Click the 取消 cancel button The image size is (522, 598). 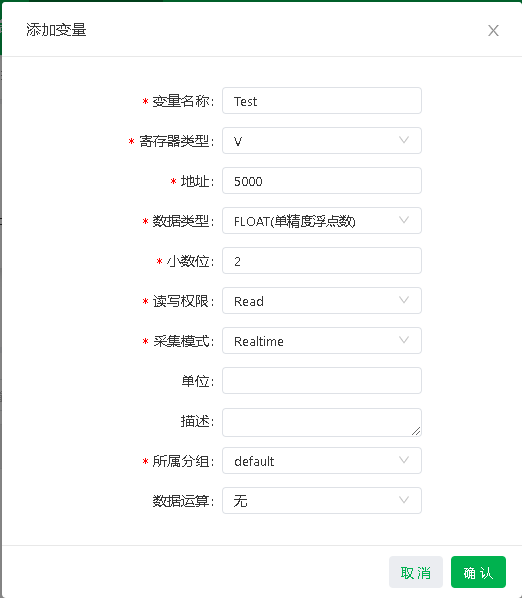point(416,572)
